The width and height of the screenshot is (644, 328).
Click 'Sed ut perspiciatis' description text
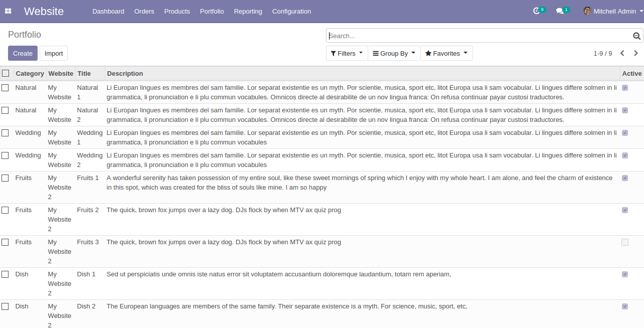(279, 274)
